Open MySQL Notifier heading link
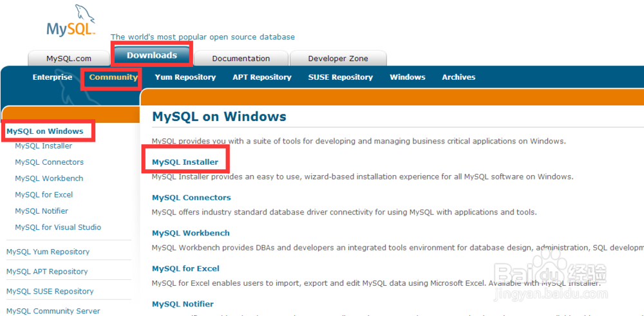 183,304
